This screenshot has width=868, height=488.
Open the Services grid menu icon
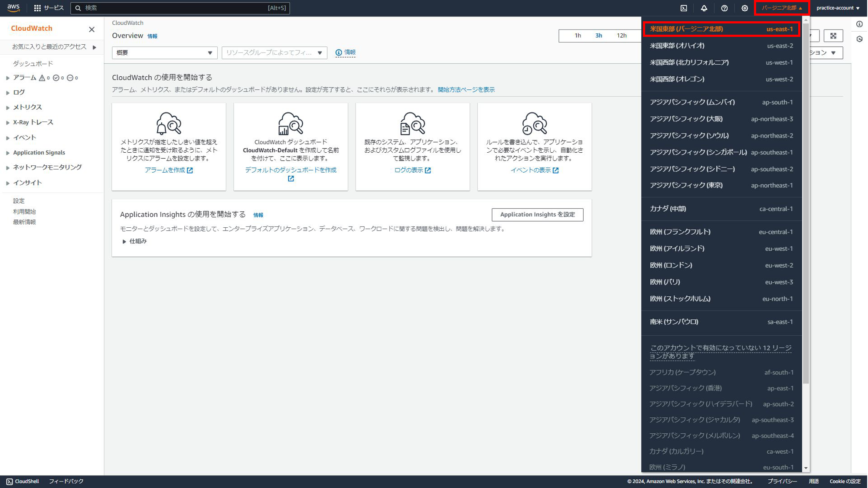pos(38,8)
